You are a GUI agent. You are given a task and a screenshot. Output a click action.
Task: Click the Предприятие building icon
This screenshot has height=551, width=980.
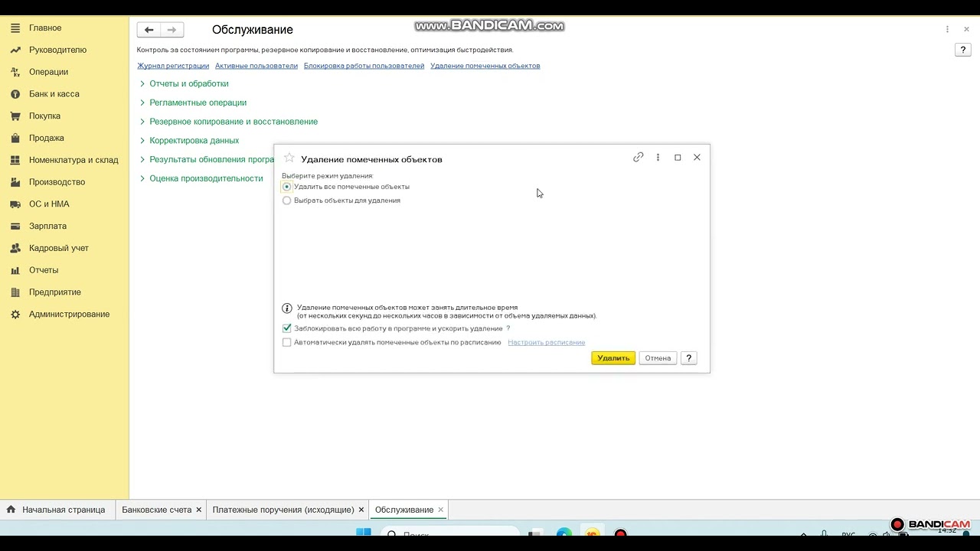(15, 292)
